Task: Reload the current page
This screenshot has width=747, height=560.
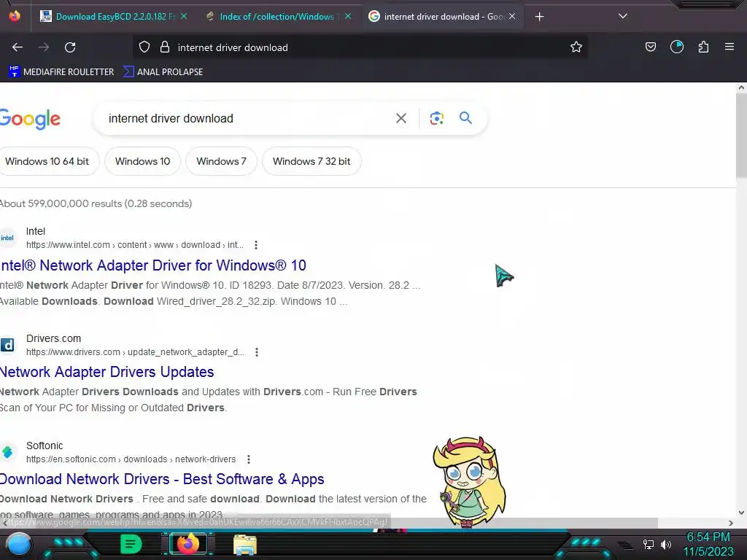Action: click(70, 47)
